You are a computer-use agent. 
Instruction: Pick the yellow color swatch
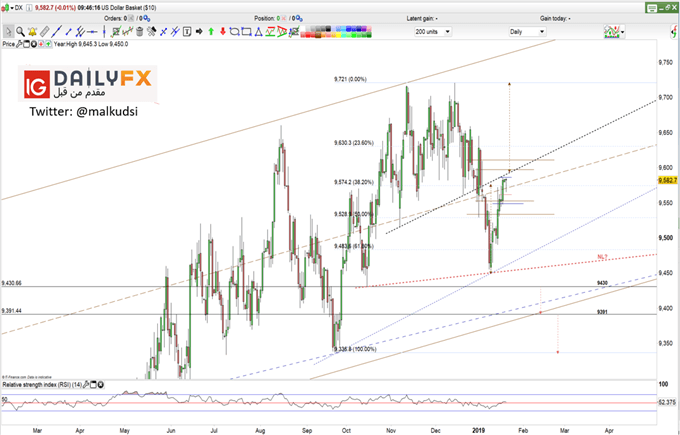[x=338, y=35]
